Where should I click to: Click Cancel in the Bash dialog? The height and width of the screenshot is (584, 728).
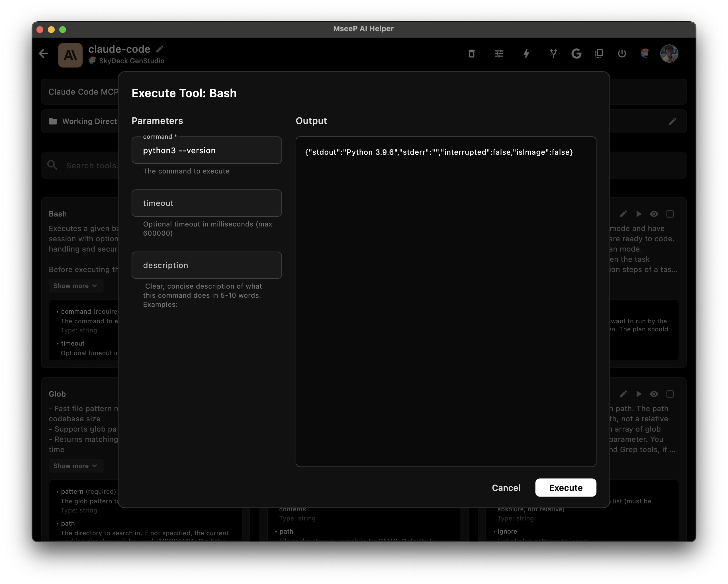point(506,487)
